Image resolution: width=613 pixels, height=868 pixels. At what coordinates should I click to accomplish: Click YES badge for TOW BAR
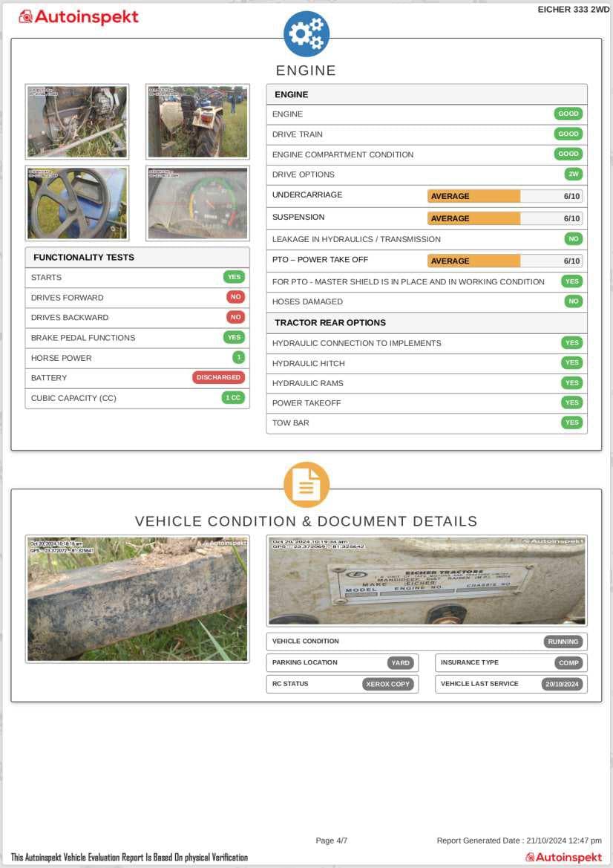(572, 422)
